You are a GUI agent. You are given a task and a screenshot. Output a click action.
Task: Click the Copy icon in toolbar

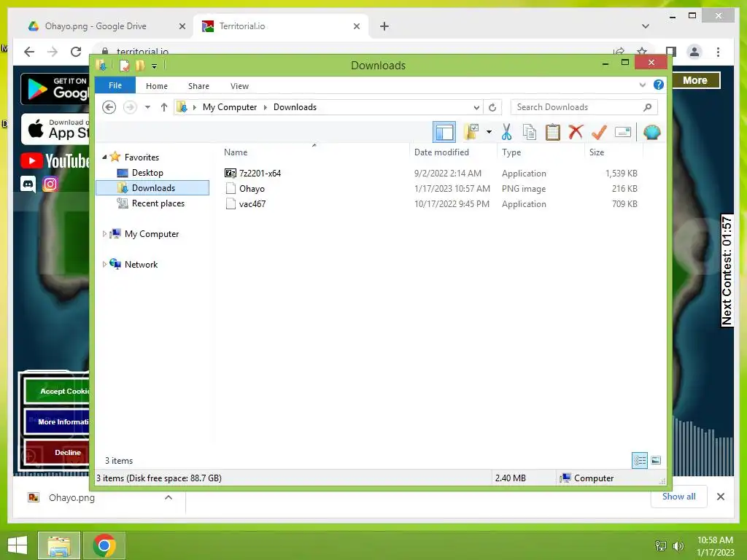coord(530,132)
